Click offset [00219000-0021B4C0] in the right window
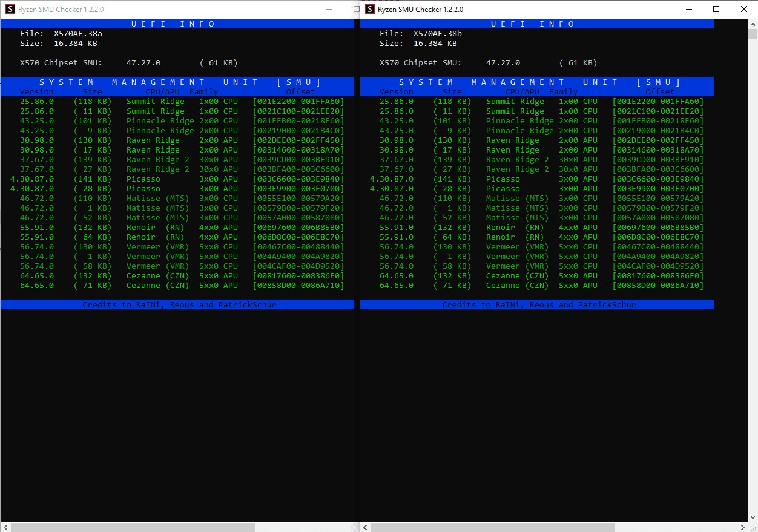 (x=658, y=131)
